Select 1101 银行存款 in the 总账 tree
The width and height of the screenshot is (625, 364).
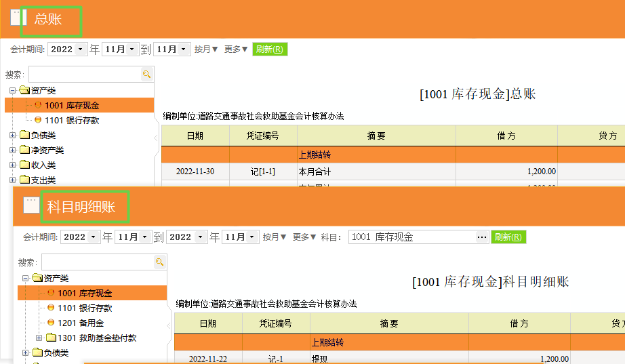click(72, 120)
